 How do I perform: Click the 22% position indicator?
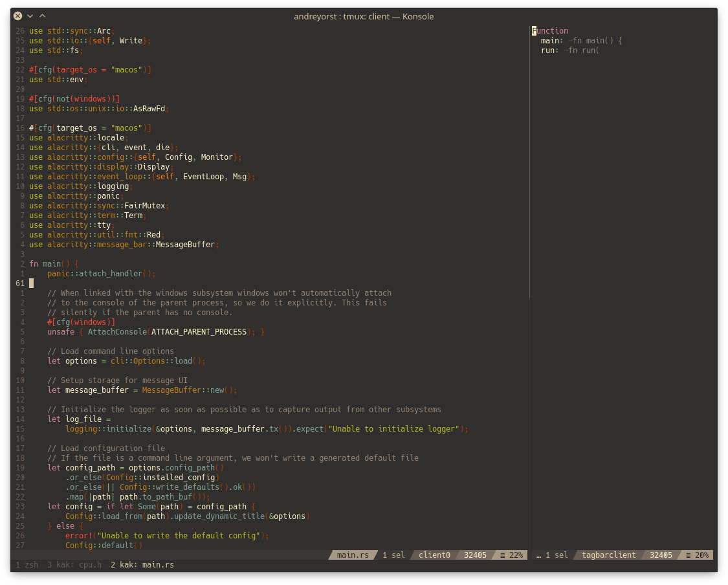512,555
